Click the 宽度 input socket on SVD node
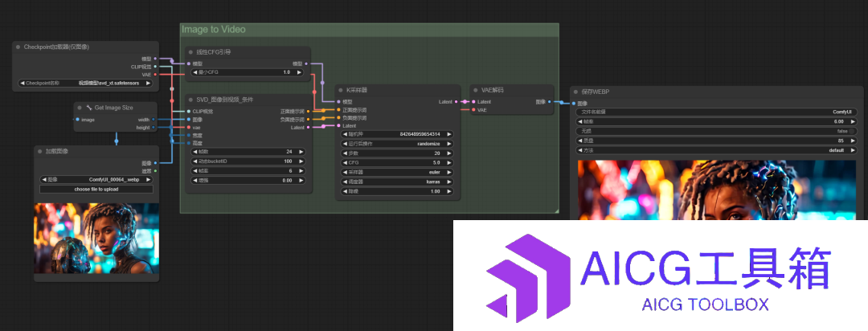868x331 pixels. (x=188, y=135)
